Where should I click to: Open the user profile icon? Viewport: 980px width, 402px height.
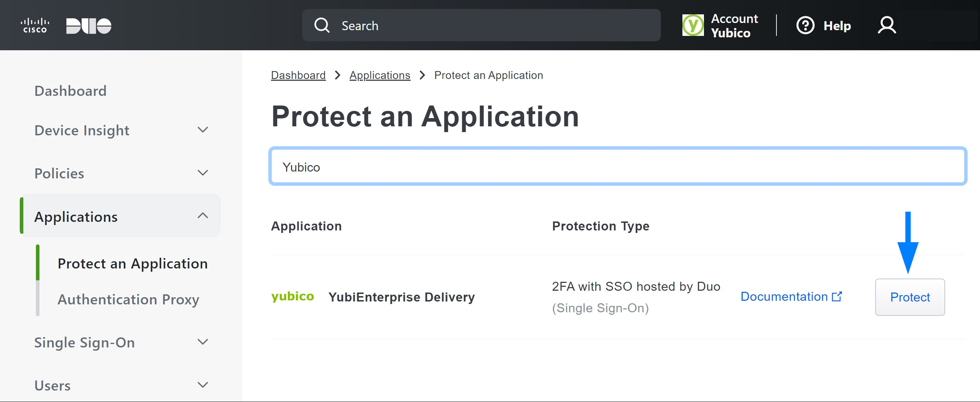(x=886, y=25)
